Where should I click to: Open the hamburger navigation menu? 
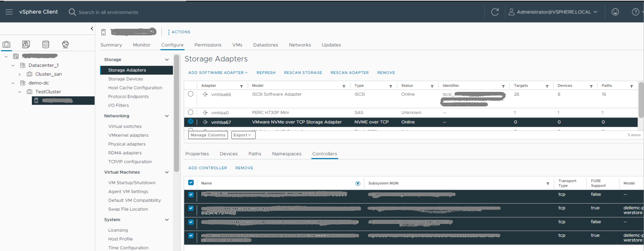tap(9, 12)
